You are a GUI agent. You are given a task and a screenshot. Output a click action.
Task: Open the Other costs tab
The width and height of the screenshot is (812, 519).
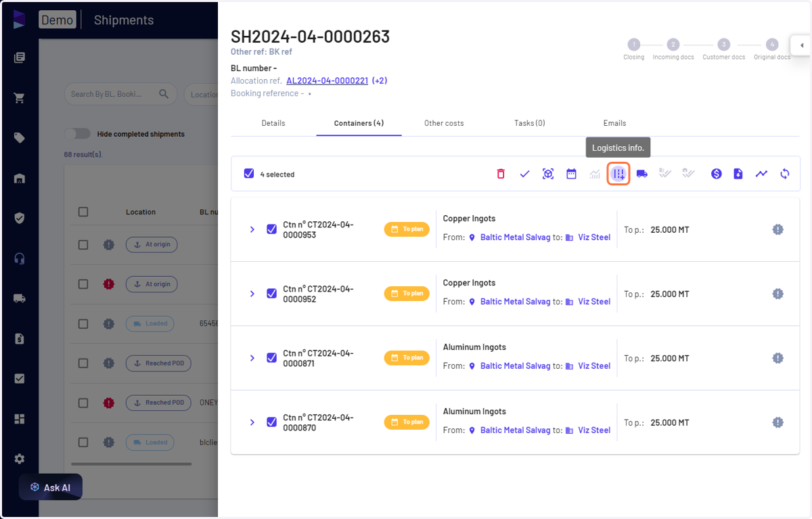(x=444, y=123)
